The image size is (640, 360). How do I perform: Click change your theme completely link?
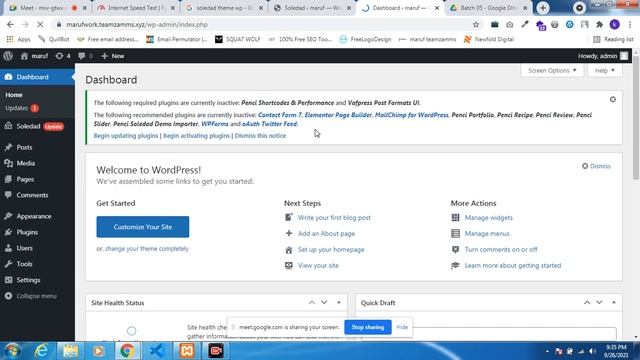[x=147, y=249]
